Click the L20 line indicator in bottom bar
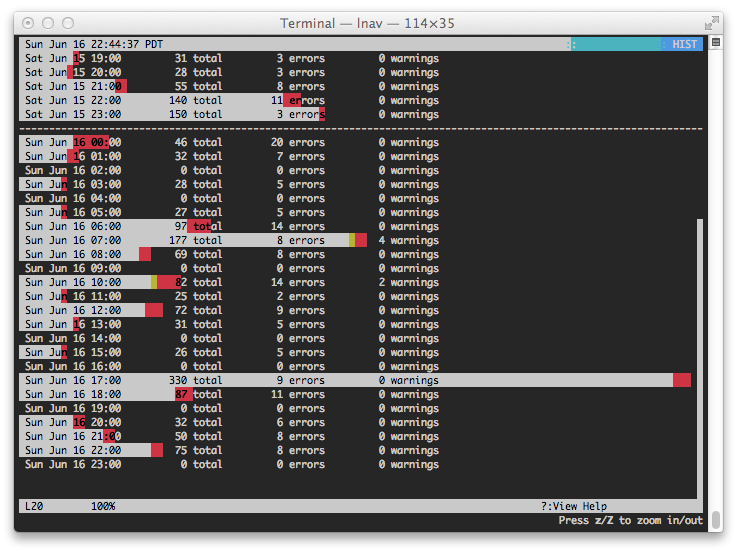Screen dimensions: 740x553 pos(34,506)
